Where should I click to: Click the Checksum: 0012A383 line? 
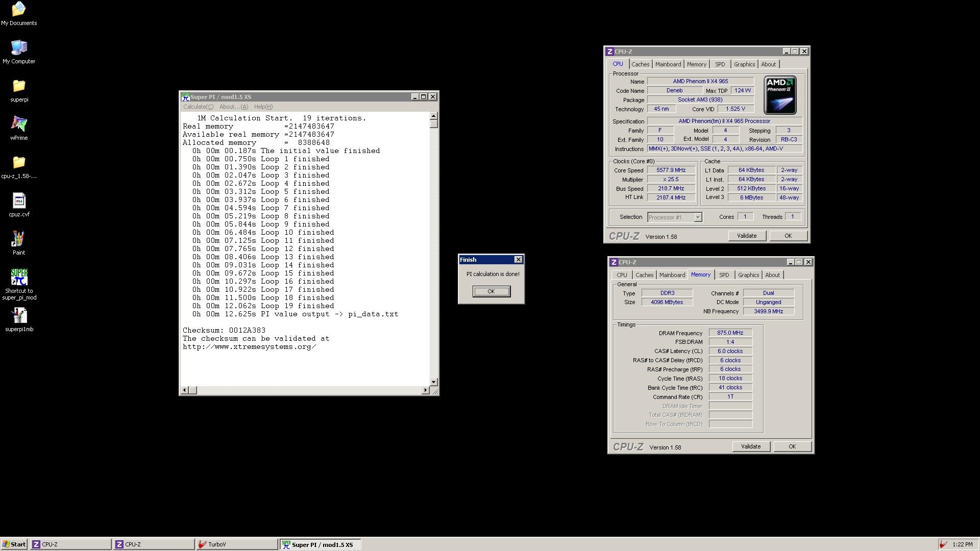click(224, 331)
